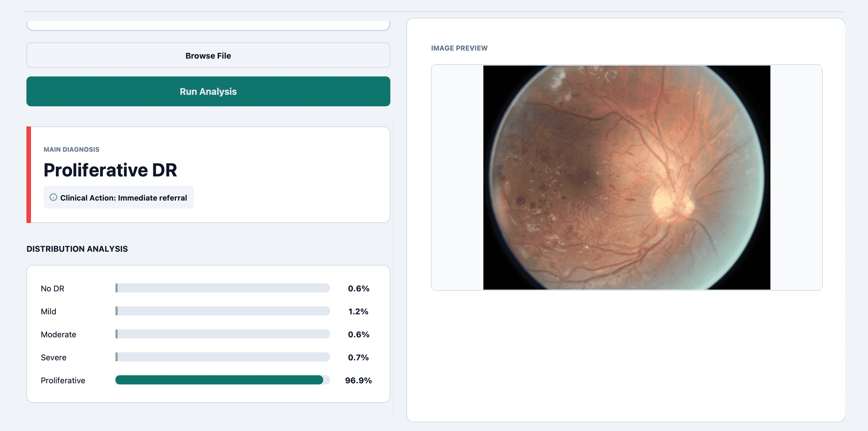Select the Proliferative DR diagnosis heading
This screenshot has width=868, height=431.
click(x=110, y=170)
